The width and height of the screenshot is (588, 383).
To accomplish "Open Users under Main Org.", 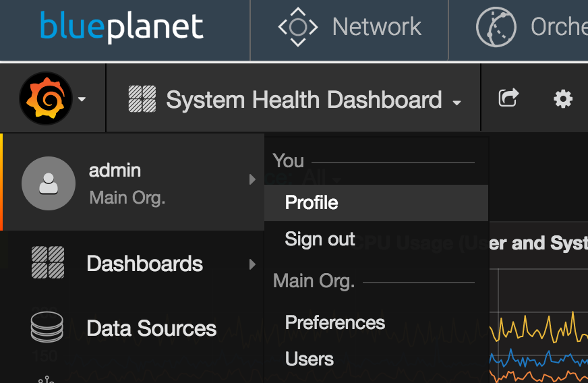I will 309,359.
